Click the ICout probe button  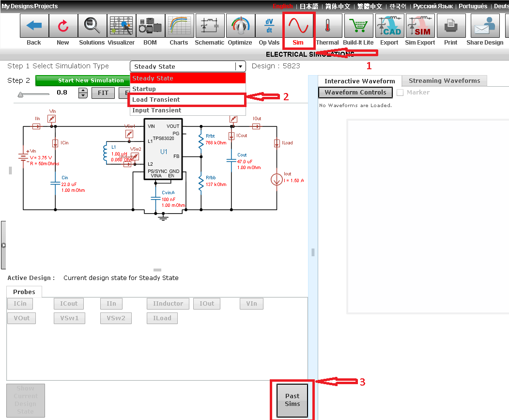pos(69,304)
